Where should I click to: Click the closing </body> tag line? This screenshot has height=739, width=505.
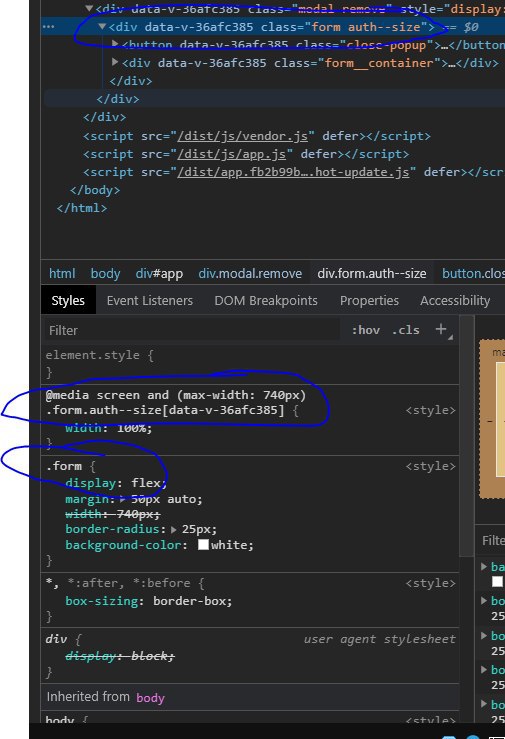click(95, 190)
